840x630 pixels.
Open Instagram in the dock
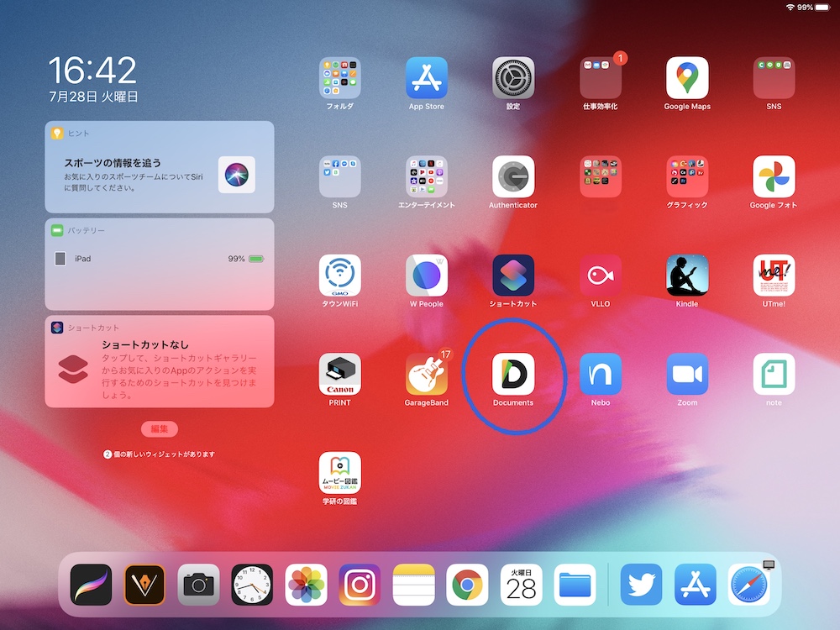click(360, 585)
